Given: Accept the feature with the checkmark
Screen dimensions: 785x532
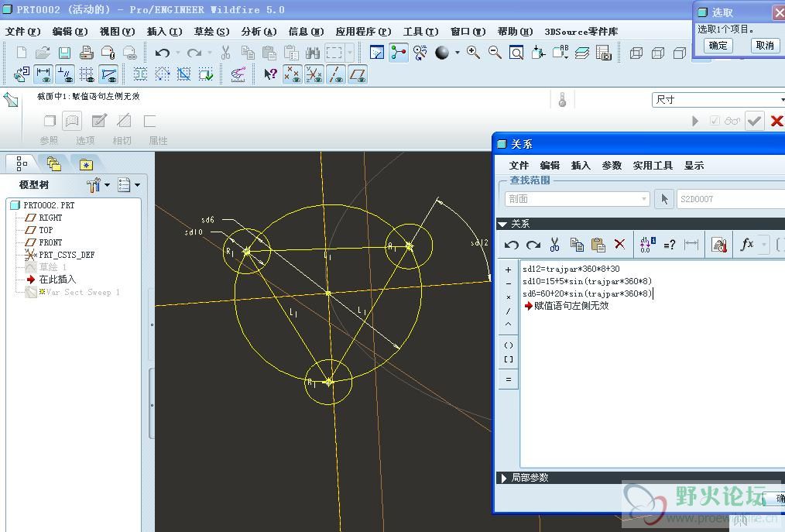Looking at the screenshot, I should (755, 121).
